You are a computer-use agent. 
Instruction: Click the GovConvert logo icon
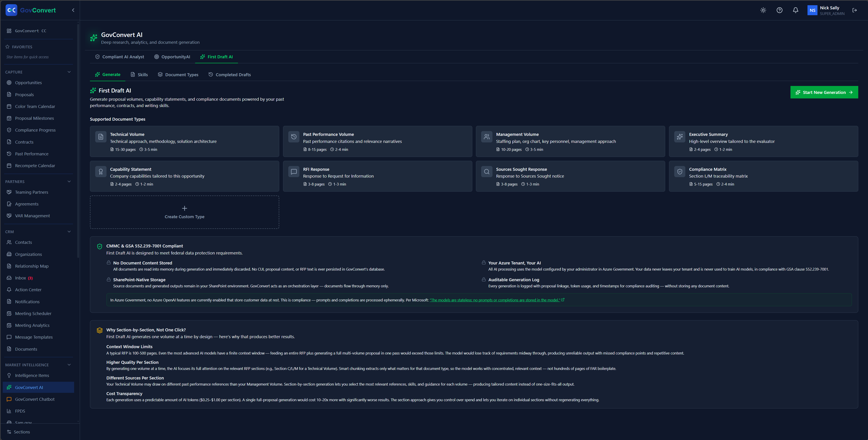[12, 10]
